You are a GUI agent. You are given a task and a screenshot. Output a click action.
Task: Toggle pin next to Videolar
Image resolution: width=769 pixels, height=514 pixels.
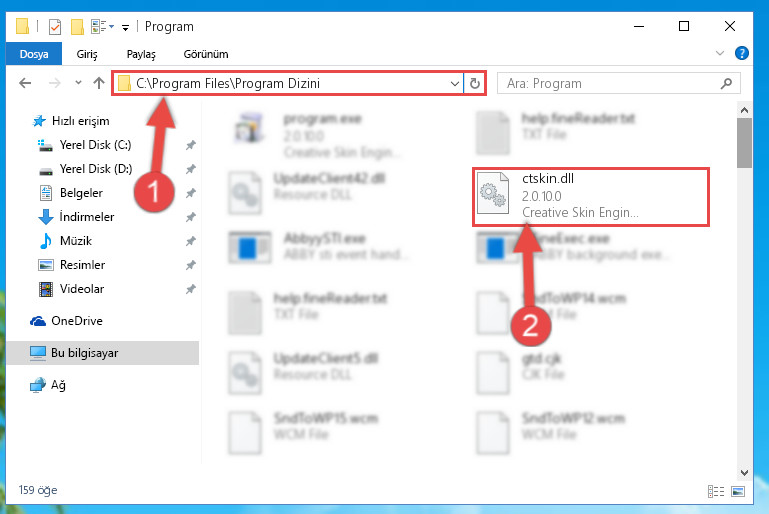190,289
